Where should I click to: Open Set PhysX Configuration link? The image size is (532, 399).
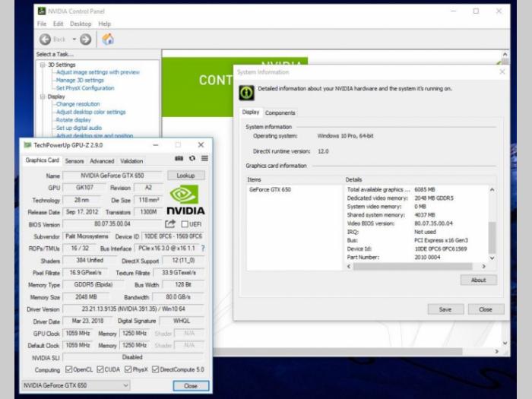[85, 88]
